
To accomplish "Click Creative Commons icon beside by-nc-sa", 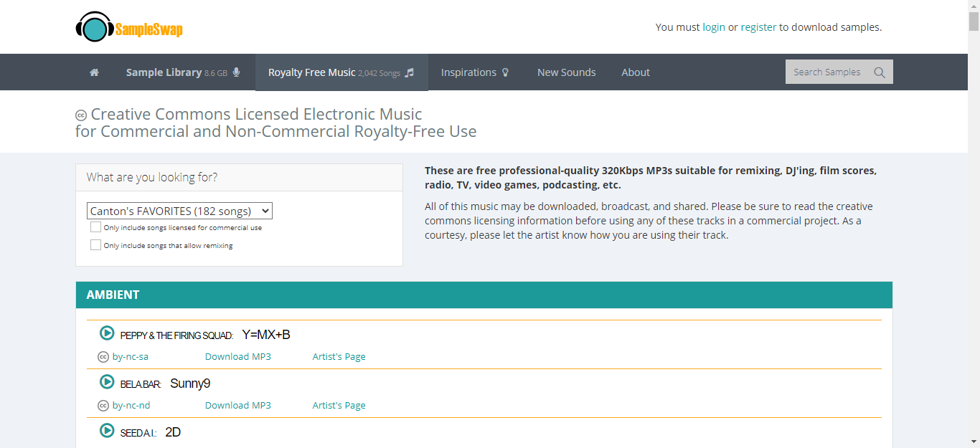I will point(103,357).
